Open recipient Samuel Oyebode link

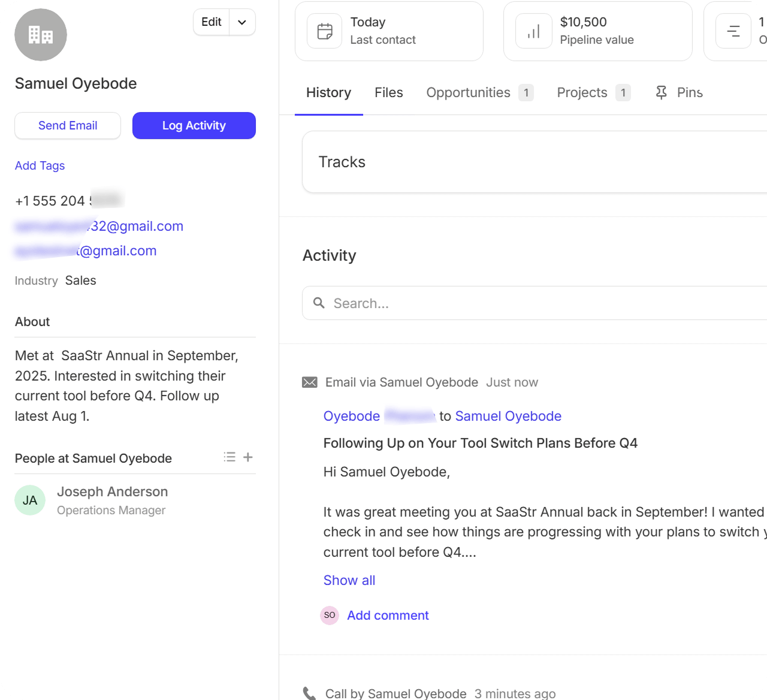(508, 416)
